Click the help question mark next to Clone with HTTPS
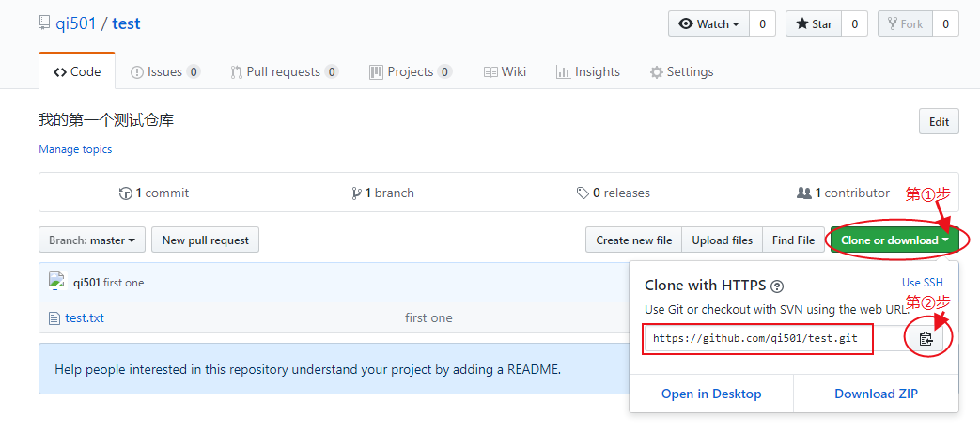The height and width of the screenshot is (433, 980). [x=777, y=286]
